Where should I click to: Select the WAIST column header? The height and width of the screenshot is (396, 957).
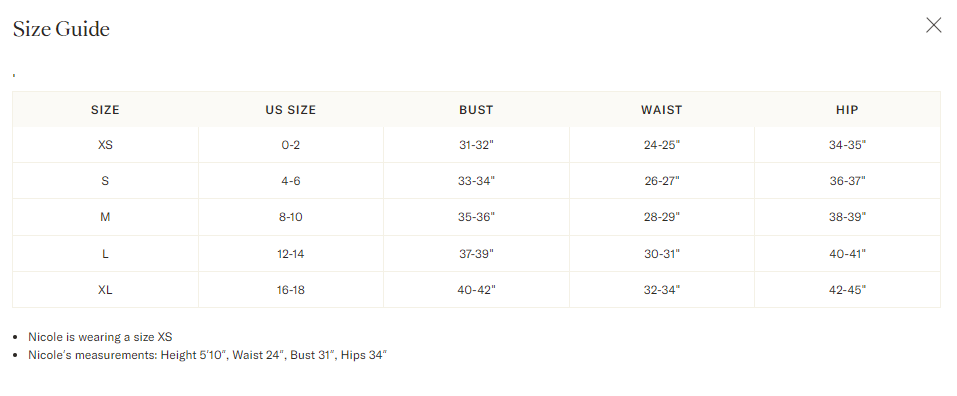point(662,110)
